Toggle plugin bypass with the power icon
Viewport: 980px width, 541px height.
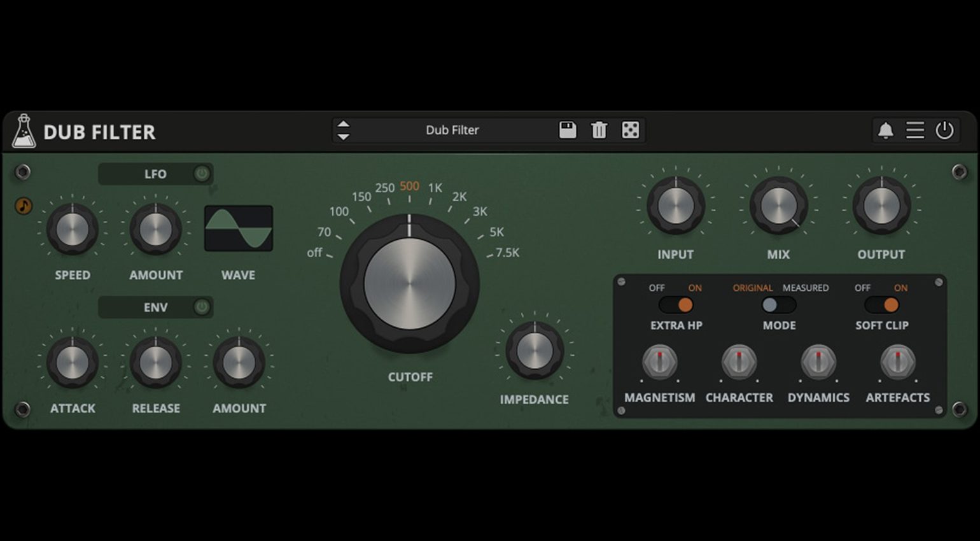click(944, 130)
